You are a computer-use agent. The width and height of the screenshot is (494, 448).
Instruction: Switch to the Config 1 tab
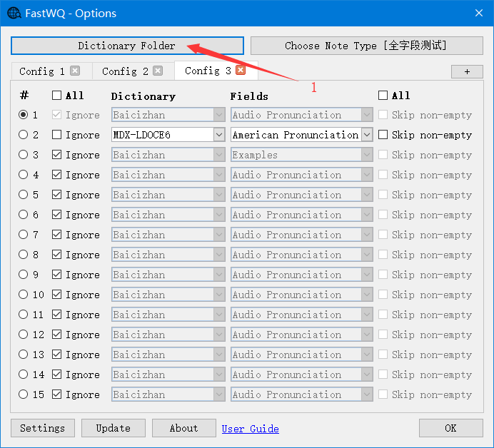[x=41, y=71]
